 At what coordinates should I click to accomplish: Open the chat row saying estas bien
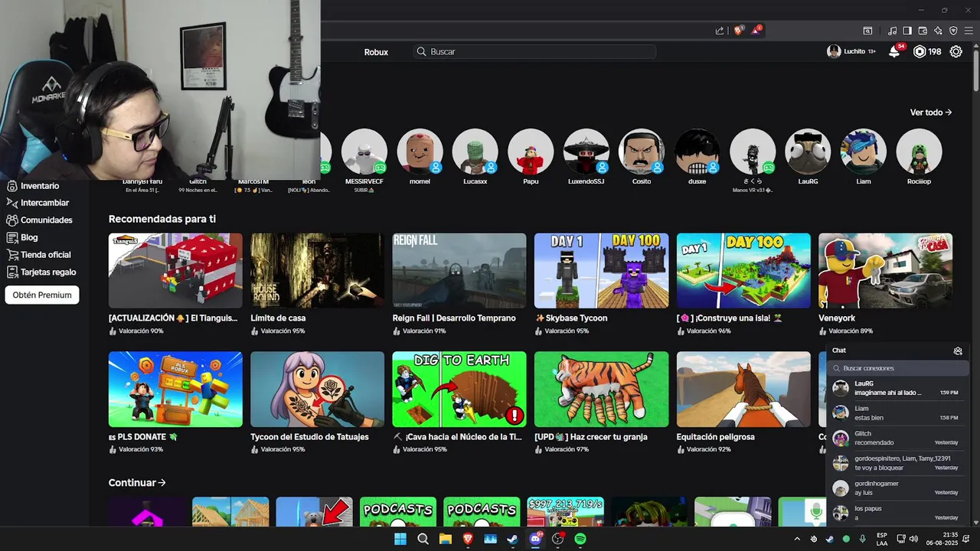(x=896, y=413)
